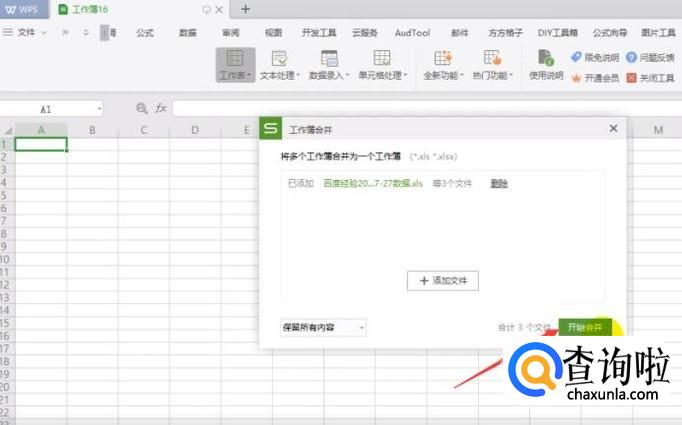
Task: Expand the 文件 menu arrow
Action: [x=44, y=33]
